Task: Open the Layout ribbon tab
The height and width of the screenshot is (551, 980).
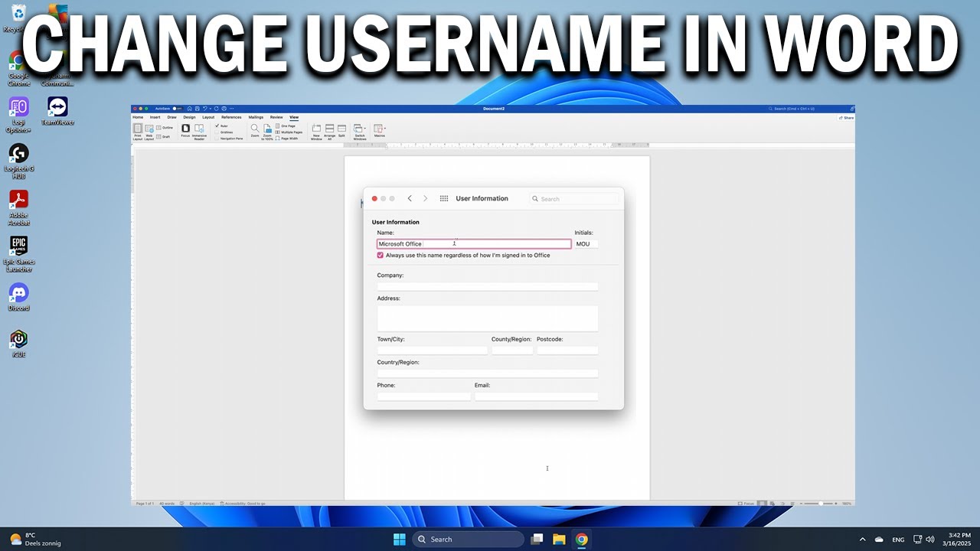Action: [208, 117]
